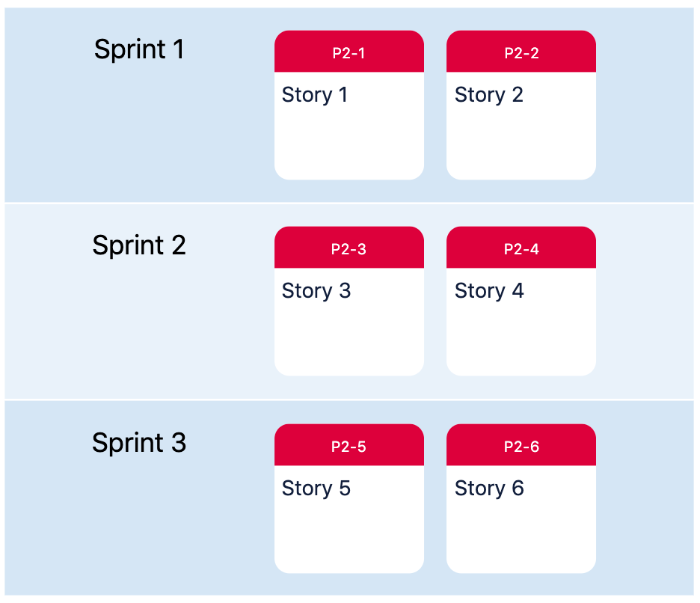Select the Sprint 1 row label
This screenshot has width=700, height=603.
139,49
